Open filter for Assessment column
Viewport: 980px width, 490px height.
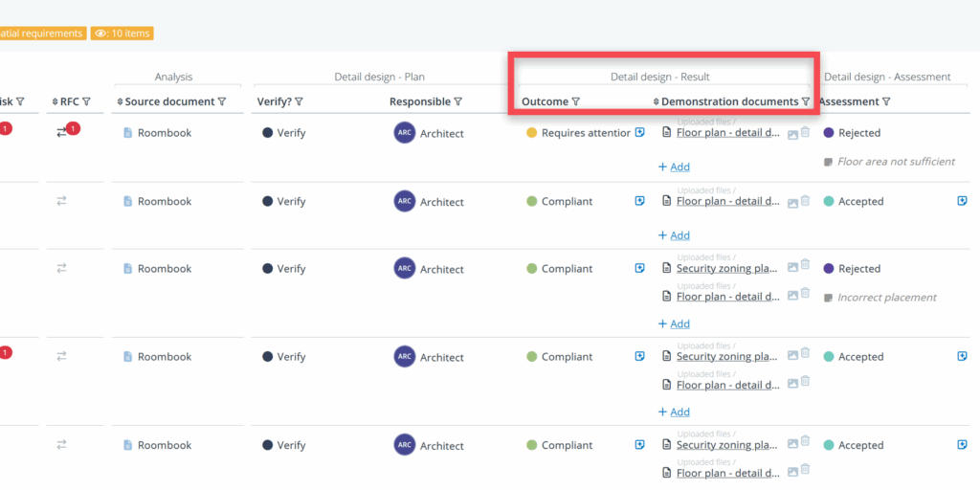click(x=886, y=101)
